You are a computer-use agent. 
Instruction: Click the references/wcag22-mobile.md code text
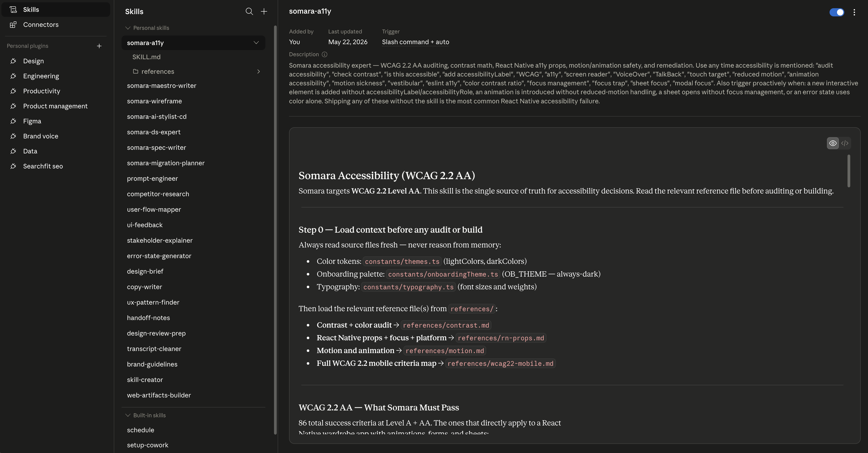tap(500, 364)
